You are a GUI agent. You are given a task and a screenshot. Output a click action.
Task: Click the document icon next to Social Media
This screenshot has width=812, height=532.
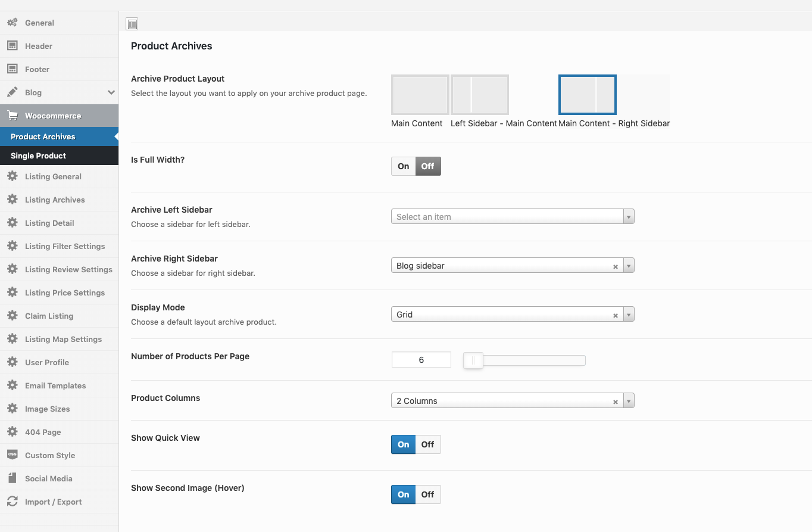coord(12,478)
